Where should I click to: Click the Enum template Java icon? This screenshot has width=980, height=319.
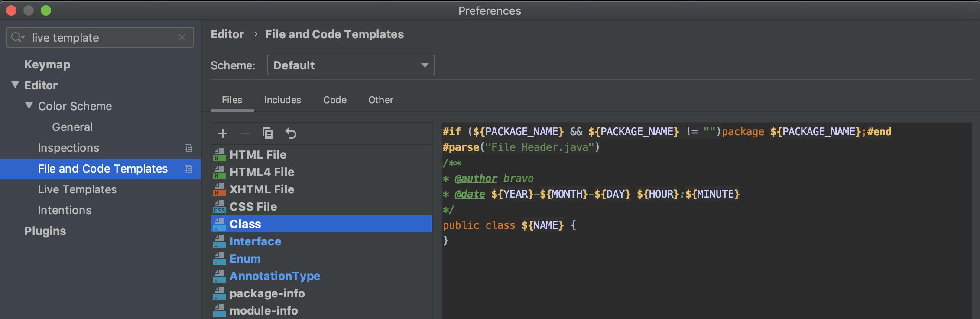point(220,259)
